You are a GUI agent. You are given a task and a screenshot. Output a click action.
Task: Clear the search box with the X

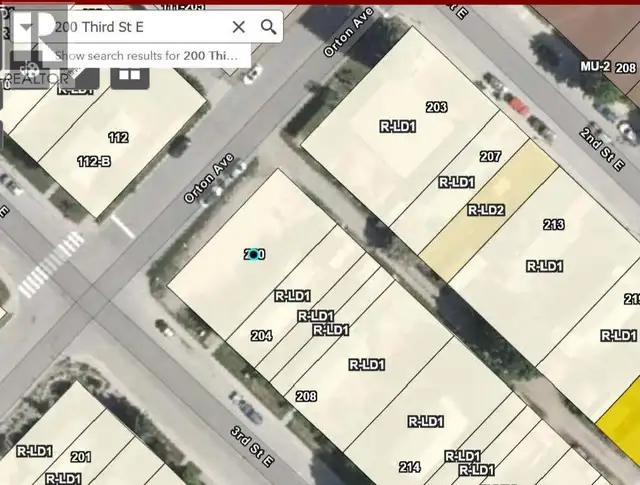(x=239, y=27)
